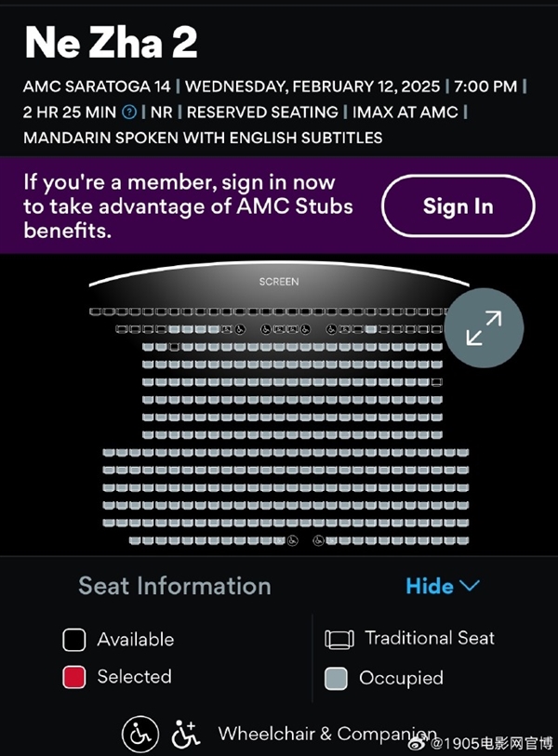The image size is (558, 756).
Task: Expand the seat map to fullscreen
Action: pyautogui.click(x=484, y=327)
